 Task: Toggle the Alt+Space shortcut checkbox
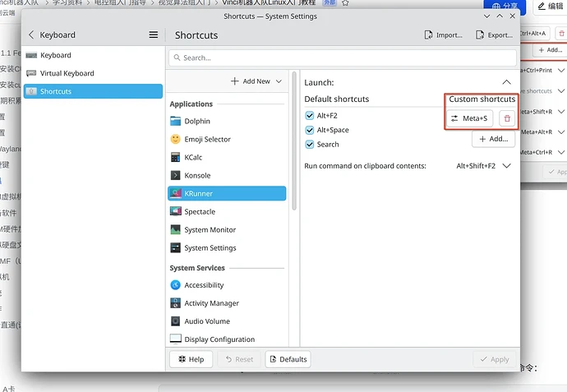point(310,130)
